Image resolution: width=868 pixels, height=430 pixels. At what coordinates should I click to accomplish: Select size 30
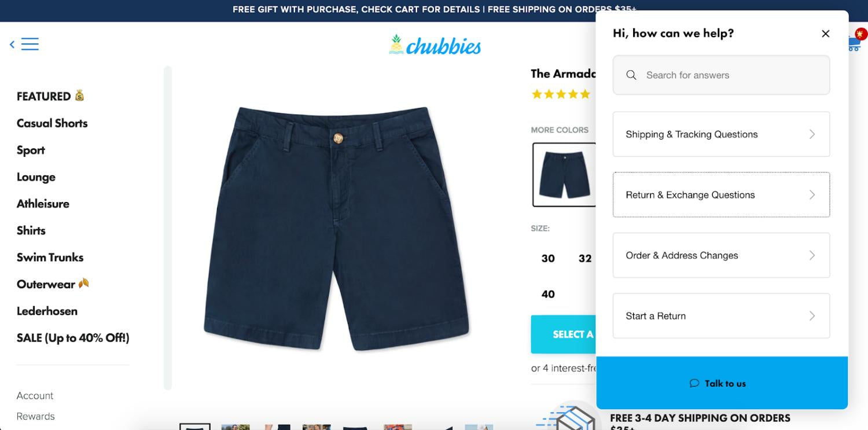point(548,259)
